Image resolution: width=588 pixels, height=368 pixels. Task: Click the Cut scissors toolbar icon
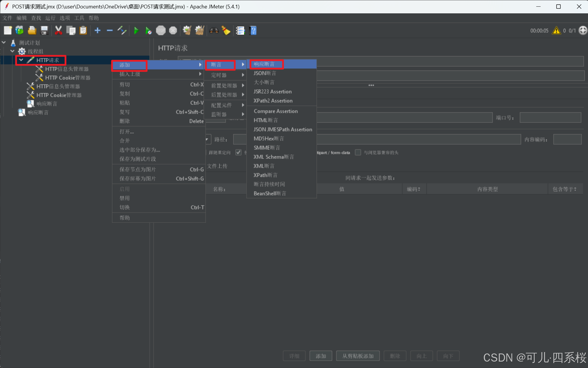pos(58,30)
